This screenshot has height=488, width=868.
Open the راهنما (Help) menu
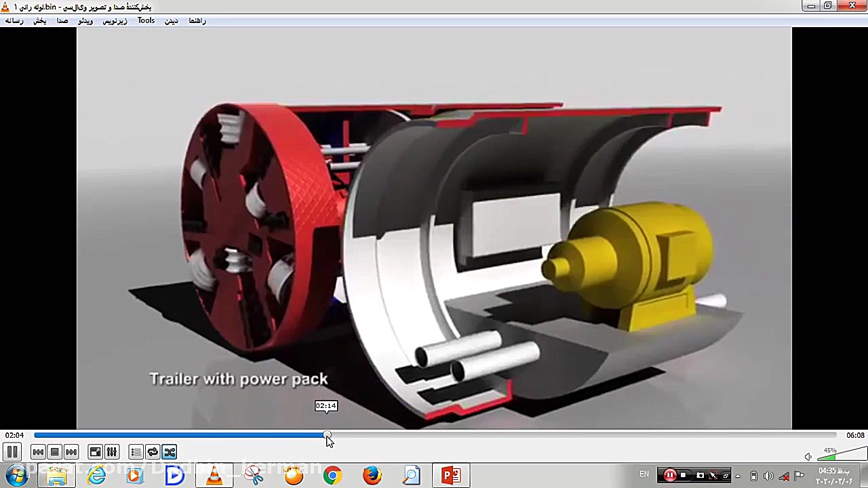pos(197,21)
